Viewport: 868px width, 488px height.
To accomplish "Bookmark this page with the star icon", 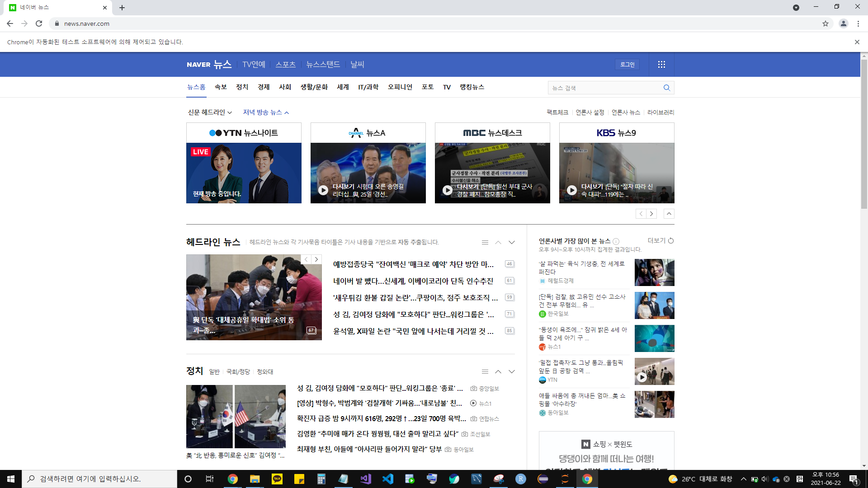I will point(826,23).
